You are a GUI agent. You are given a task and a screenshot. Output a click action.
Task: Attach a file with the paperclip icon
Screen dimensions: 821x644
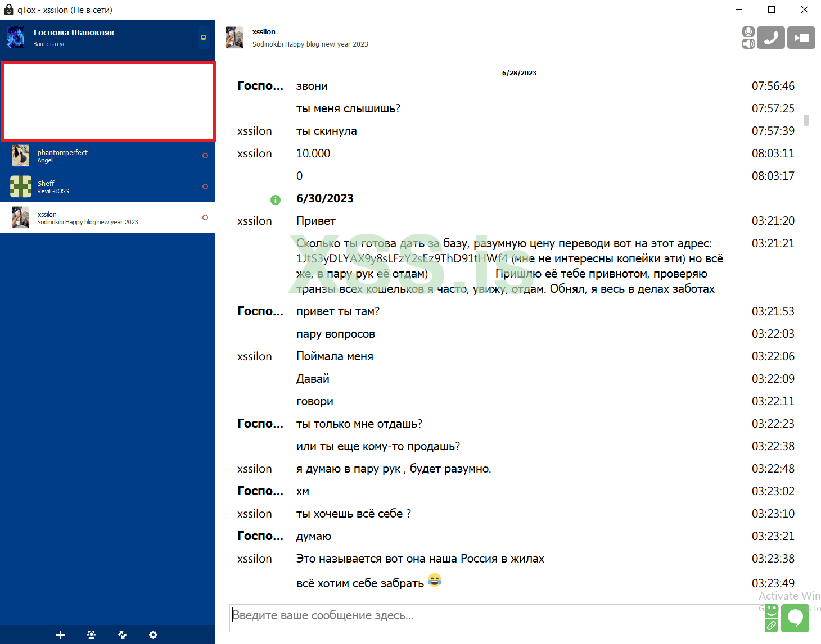(x=772, y=625)
